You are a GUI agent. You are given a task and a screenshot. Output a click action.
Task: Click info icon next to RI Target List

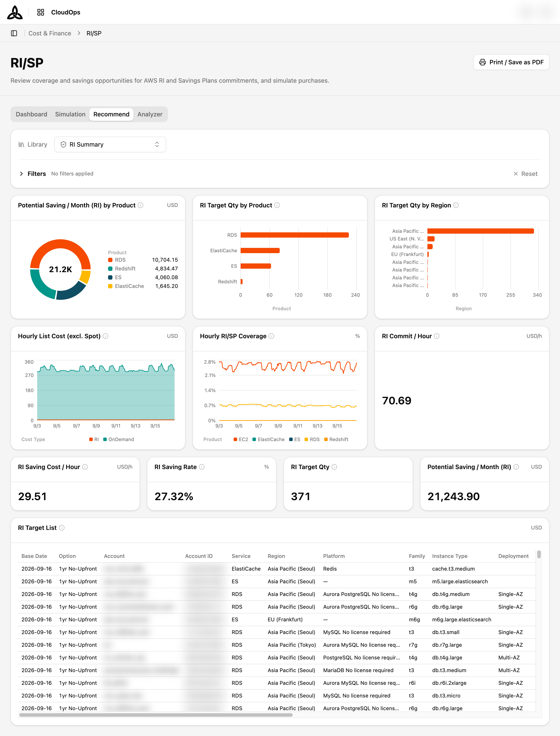click(x=62, y=528)
